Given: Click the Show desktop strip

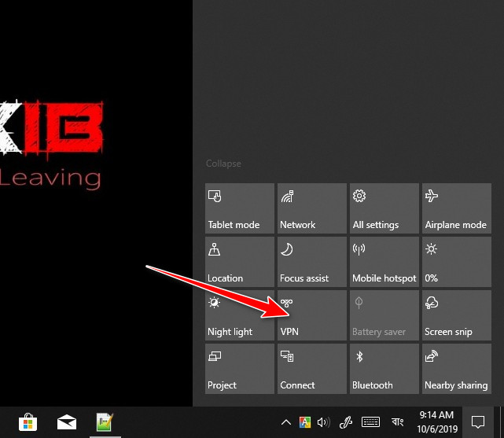Looking at the screenshot, I should 501,422.
